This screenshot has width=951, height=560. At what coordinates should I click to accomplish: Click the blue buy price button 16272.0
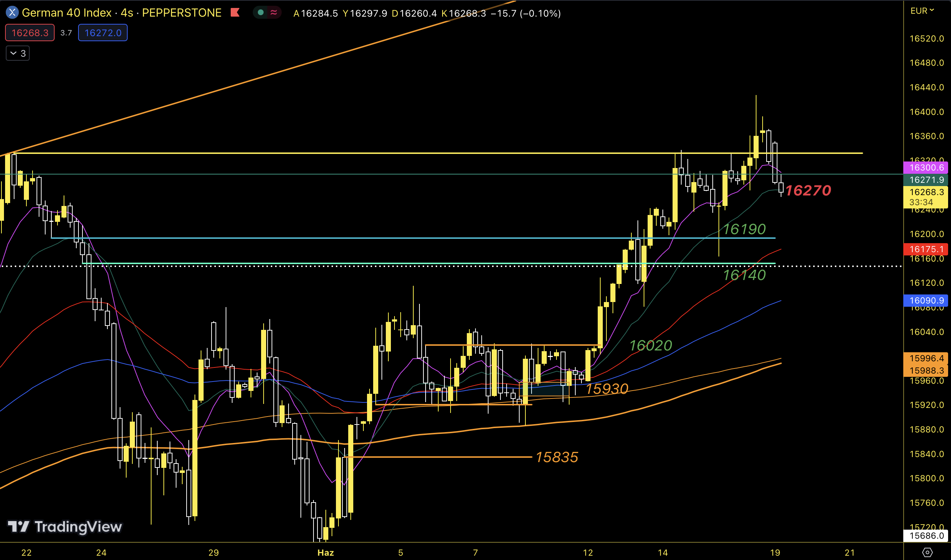(x=103, y=33)
